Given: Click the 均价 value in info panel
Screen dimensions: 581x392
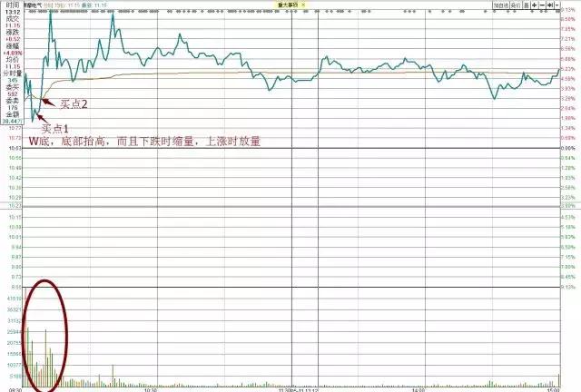Looking at the screenshot, I should 13,66.
